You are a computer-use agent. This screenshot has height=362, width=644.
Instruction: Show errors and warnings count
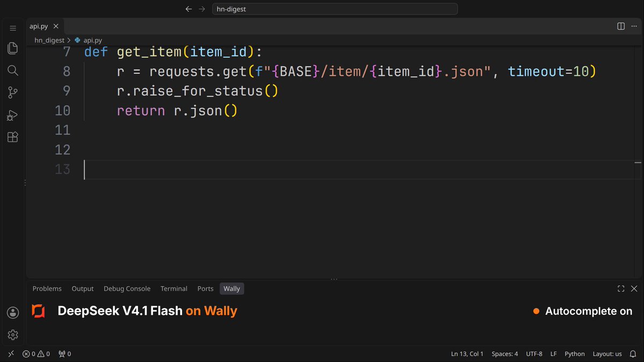pos(36,354)
